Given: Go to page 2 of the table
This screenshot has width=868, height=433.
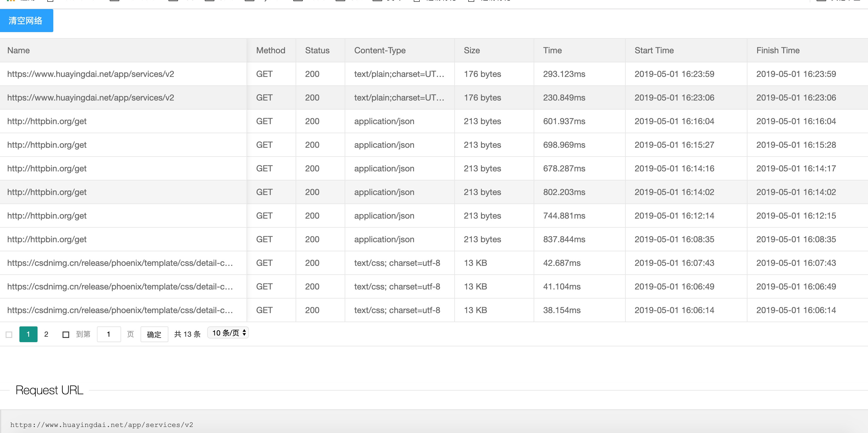Looking at the screenshot, I should [46, 334].
